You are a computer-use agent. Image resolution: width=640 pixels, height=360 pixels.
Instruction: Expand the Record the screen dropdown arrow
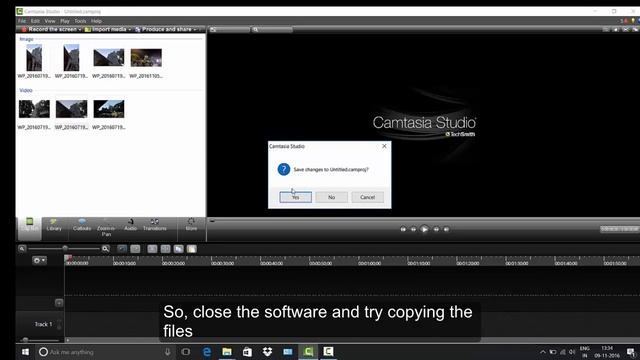[80, 29]
